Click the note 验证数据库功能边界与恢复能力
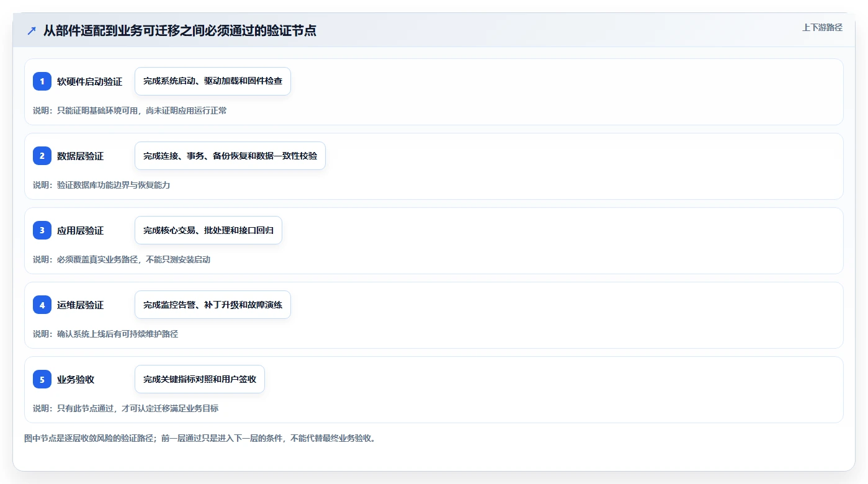Screen dimensions: 868x484 (113, 185)
